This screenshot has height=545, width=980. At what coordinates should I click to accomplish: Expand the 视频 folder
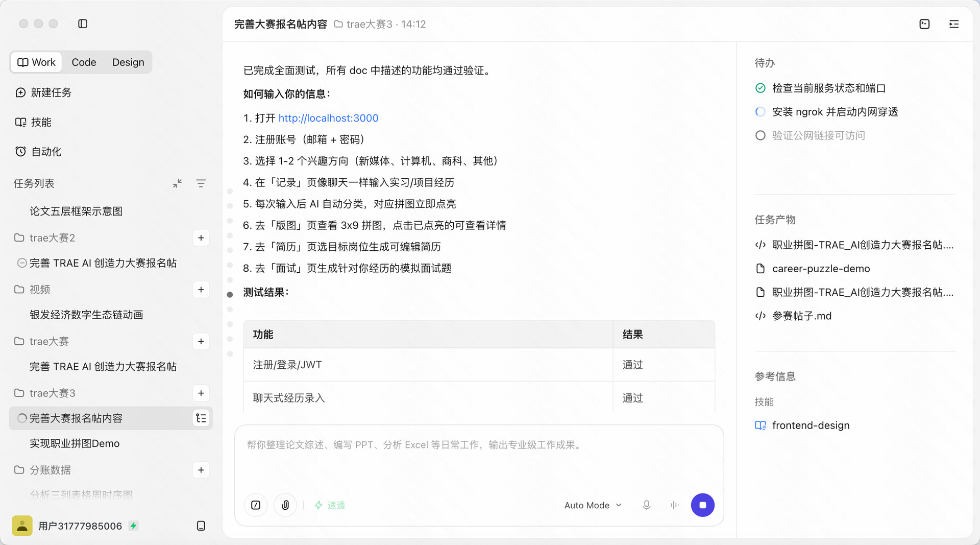click(32, 290)
